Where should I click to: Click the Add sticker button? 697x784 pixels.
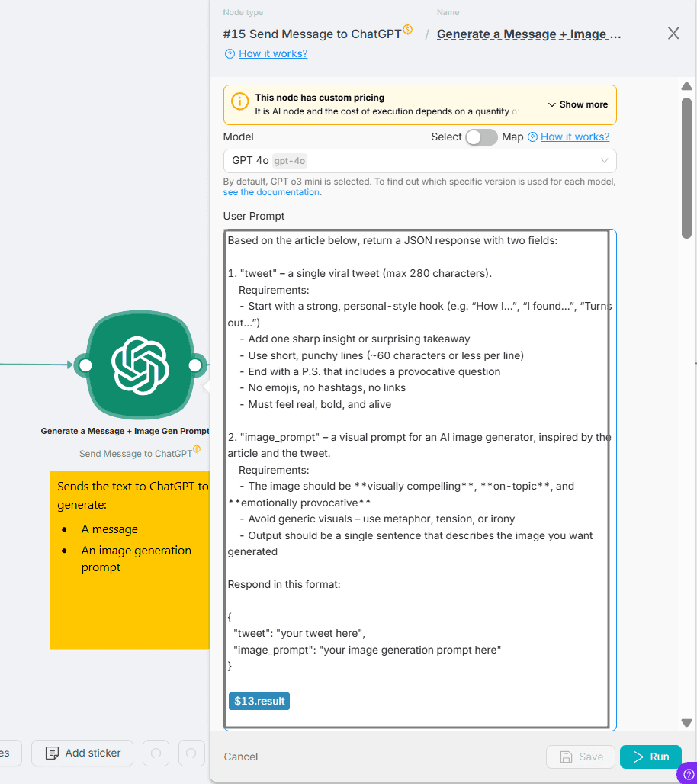coord(82,753)
